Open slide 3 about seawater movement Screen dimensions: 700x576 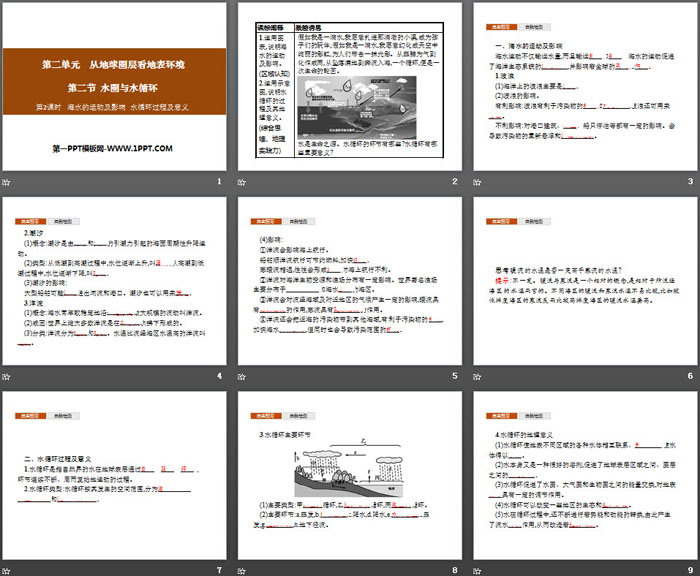[x=585, y=87]
